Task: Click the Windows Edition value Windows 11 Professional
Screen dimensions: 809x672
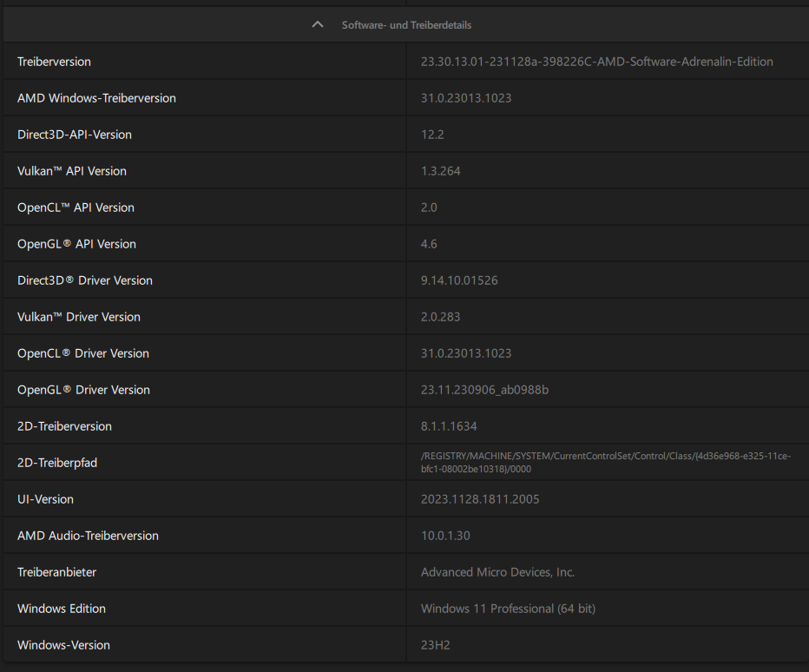Action: pyautogui.click(x=508, y=609)
